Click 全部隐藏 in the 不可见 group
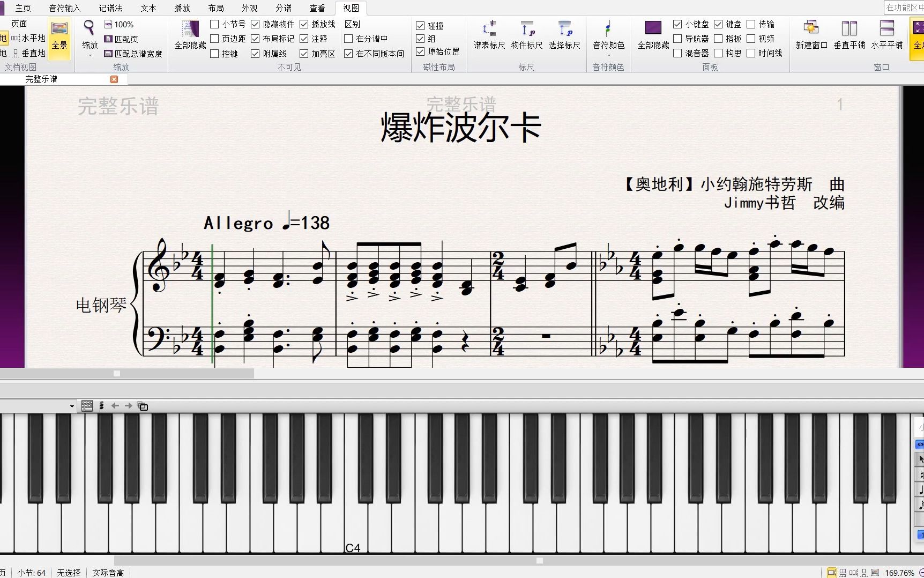Viewport: 924px width, 578px height. pos(190,35)
